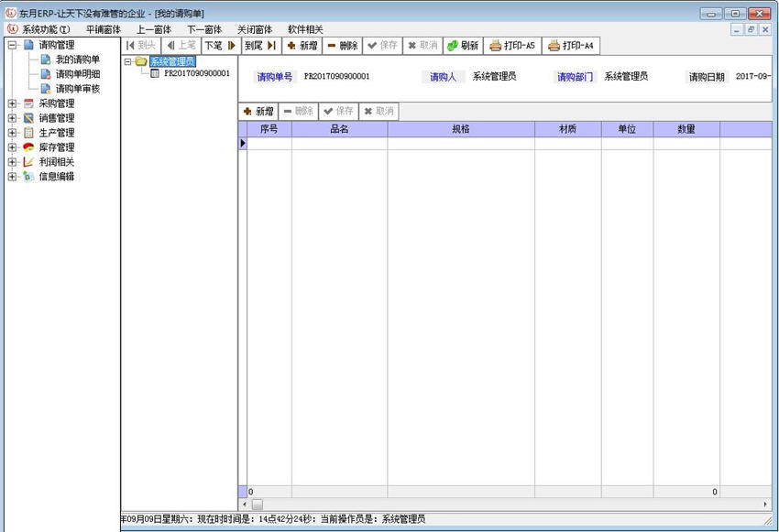The image size is (779, 532).
Task: Click the 销售管理 module icon
Action: coord(28,118)
